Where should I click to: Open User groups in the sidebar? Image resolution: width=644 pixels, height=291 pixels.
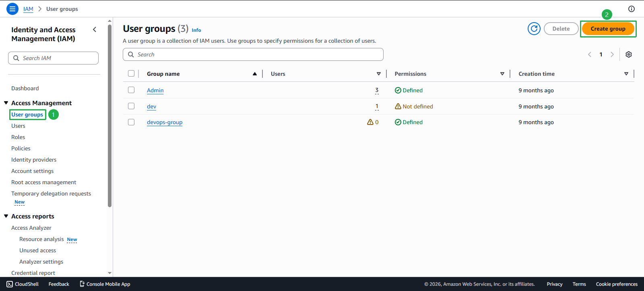[27, 114]
